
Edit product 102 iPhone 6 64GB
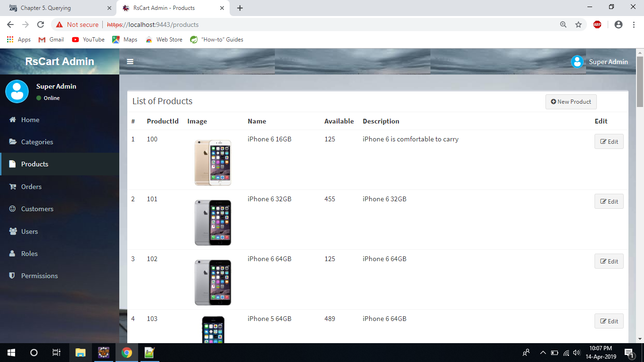[x=609, y=261]
